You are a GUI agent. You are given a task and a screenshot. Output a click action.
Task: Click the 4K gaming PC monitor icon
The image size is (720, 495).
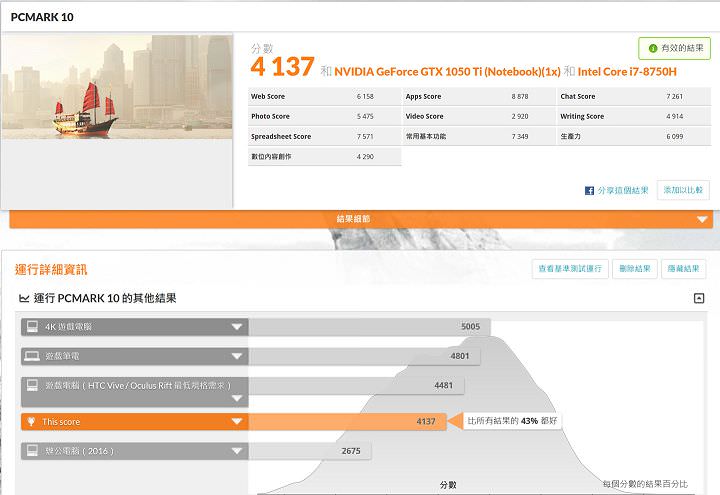[x=32, y=327]
